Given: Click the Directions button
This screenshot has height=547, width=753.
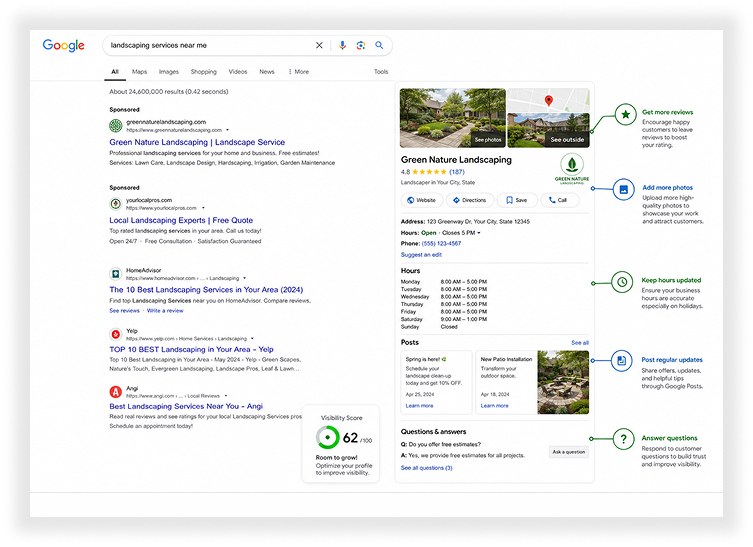Looking at the screenshot, I should point(470,200).
